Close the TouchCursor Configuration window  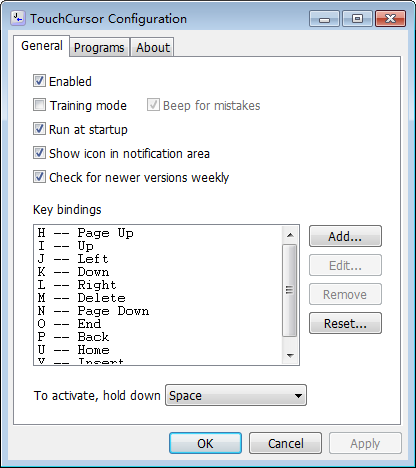click(390, 19)
